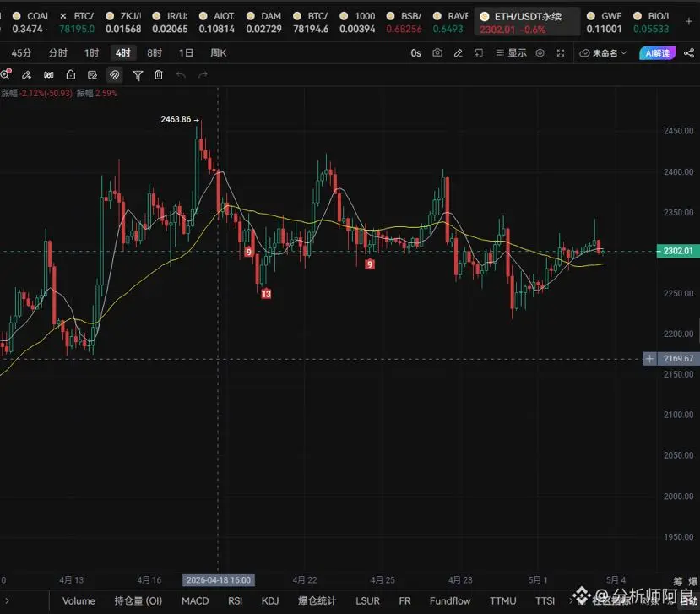The image size is (700, 614).
Task: Take a chart snapshot with camera icon
Action: pos(437,53)
